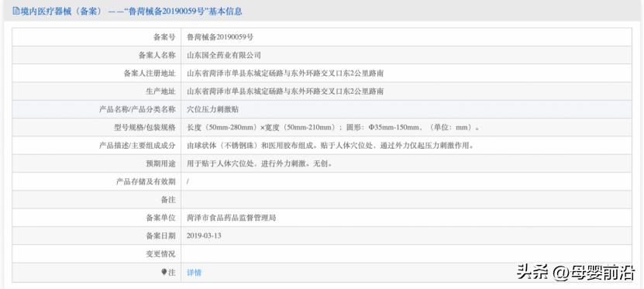Click the 变更情况 label
This screenshot has height=289, width=644.
(x=160, y=254)
